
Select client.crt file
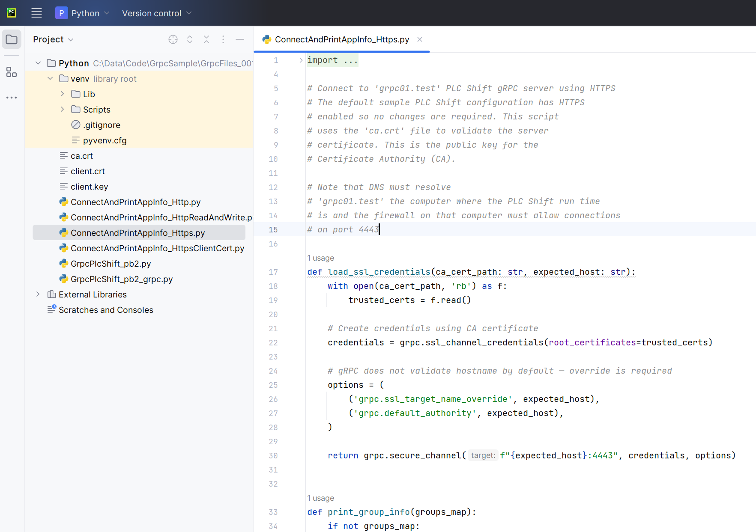(x=87, y=171)
